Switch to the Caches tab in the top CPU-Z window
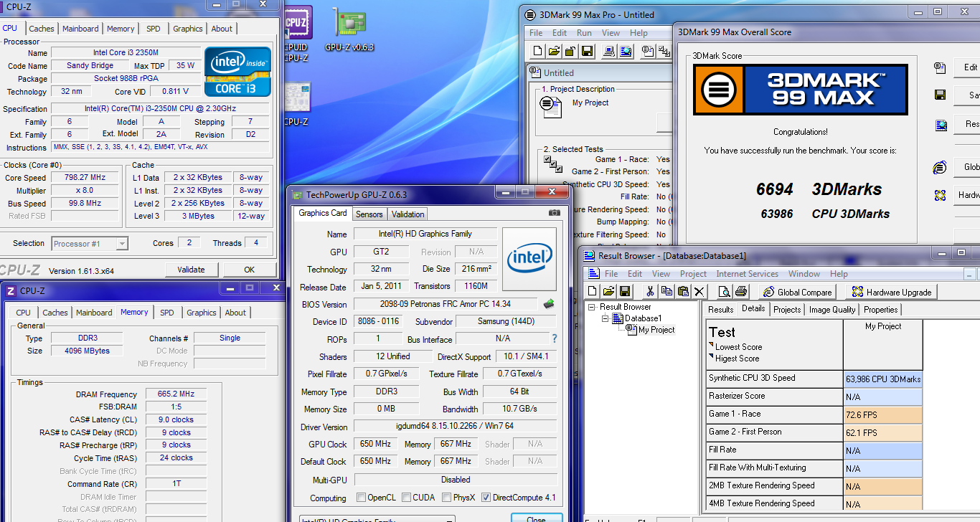 pos(42,29)
